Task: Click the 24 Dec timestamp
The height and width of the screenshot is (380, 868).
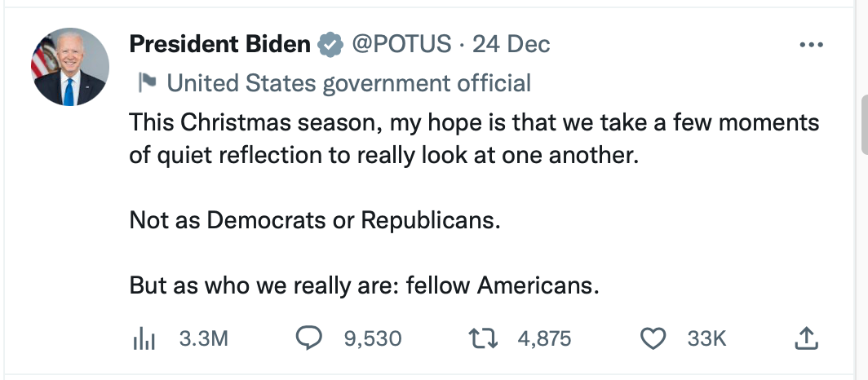Action: [511, 45]
